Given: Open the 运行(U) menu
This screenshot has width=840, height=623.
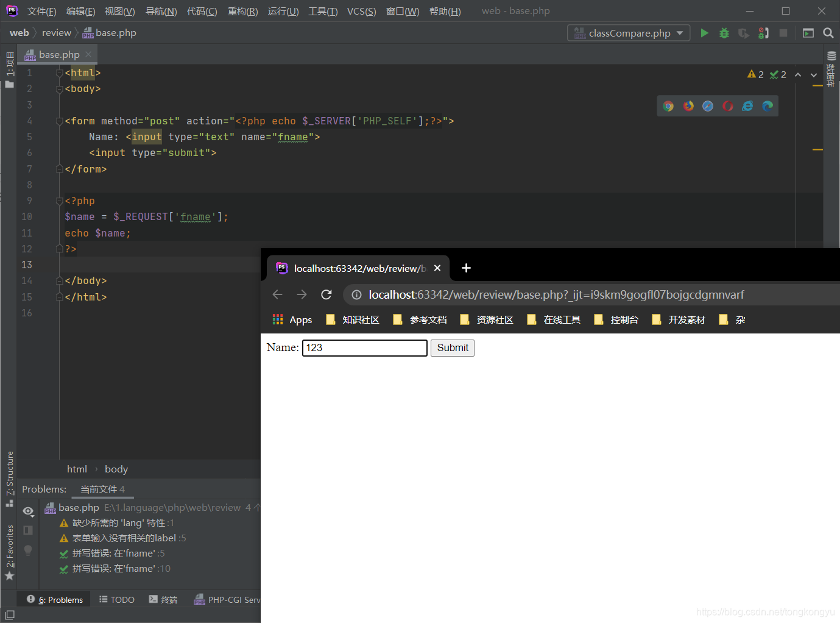Looking at the screenshot, I should click(283, 12).
